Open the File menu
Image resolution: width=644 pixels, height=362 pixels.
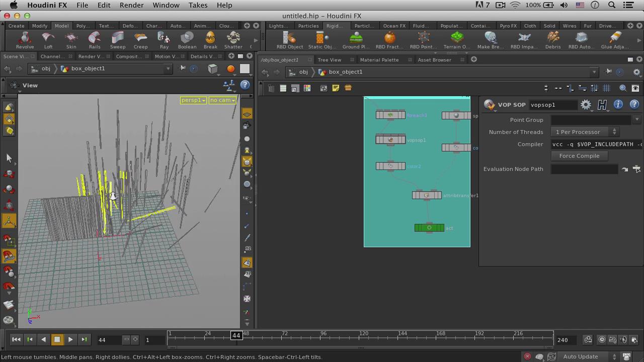82,5
